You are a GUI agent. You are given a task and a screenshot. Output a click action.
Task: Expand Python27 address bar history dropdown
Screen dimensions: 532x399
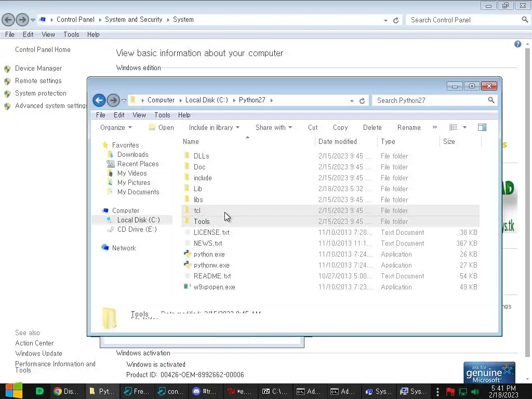(352, 101)
